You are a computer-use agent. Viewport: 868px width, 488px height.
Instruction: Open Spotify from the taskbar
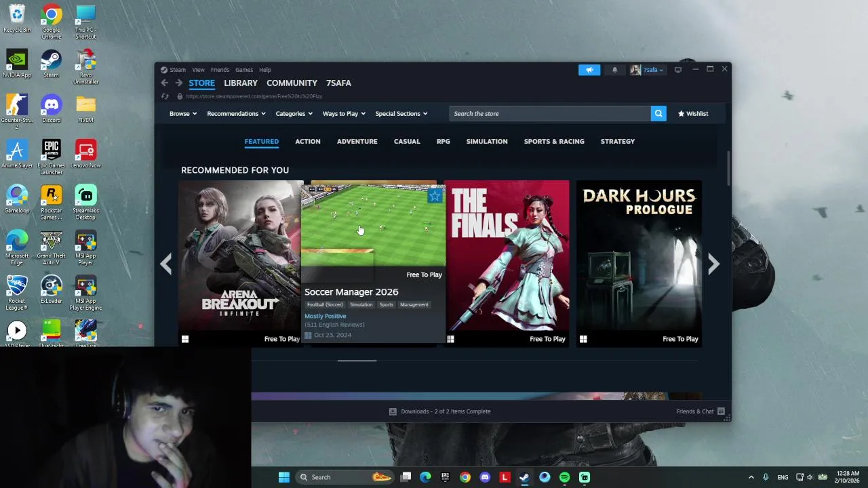tap(565, 477)
